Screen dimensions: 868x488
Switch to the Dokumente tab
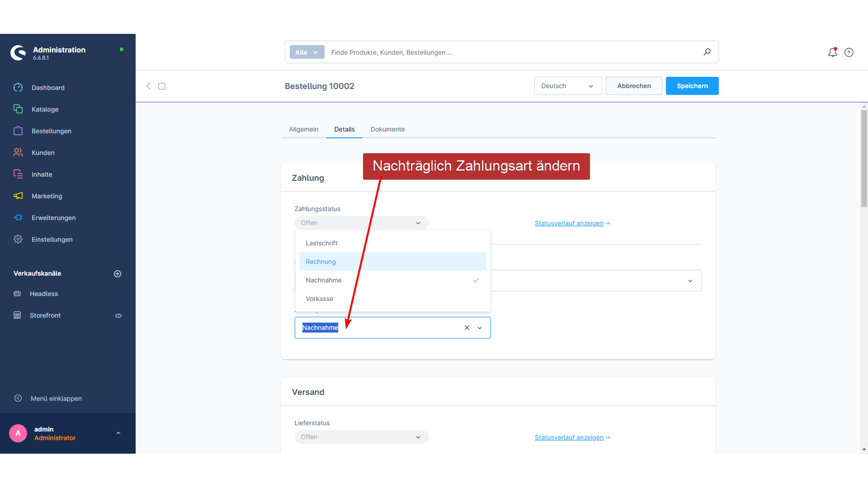[x=387, y=129]
